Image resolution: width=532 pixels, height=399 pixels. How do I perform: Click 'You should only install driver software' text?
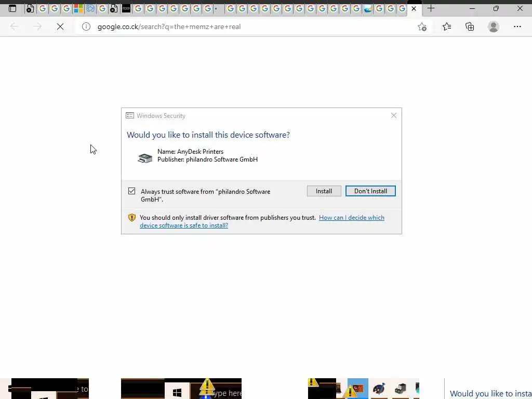click(x=228, y=218)
